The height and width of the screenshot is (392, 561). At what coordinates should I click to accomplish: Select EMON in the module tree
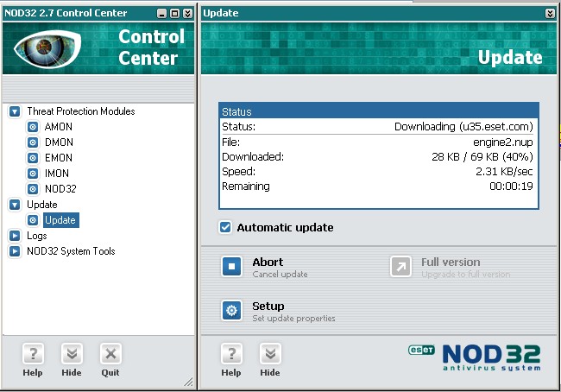pyautogui.click(x=59, y=158)
